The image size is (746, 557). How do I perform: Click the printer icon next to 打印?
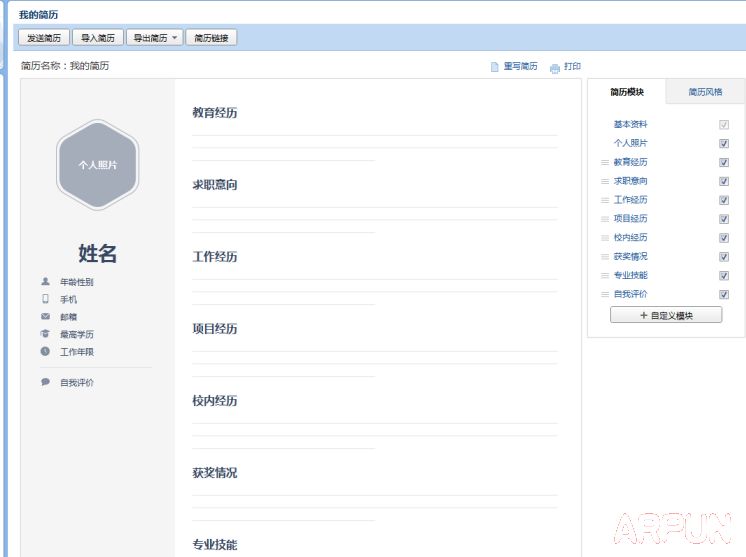point(555,68)
